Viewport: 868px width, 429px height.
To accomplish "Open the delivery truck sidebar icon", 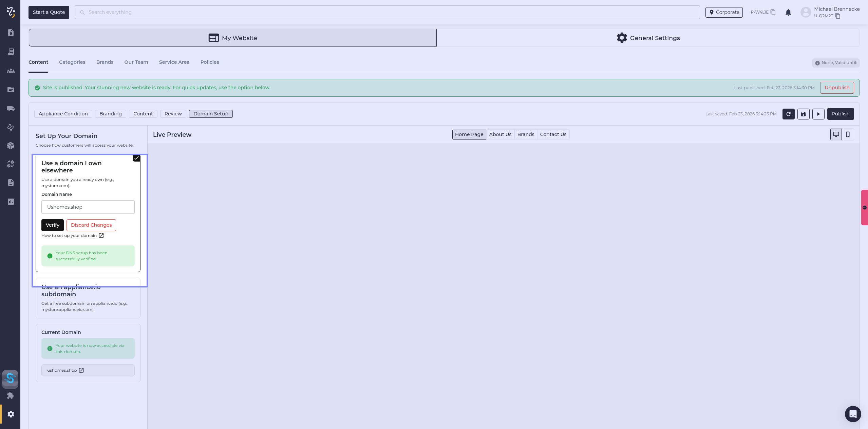I will (x=11, y=109).
